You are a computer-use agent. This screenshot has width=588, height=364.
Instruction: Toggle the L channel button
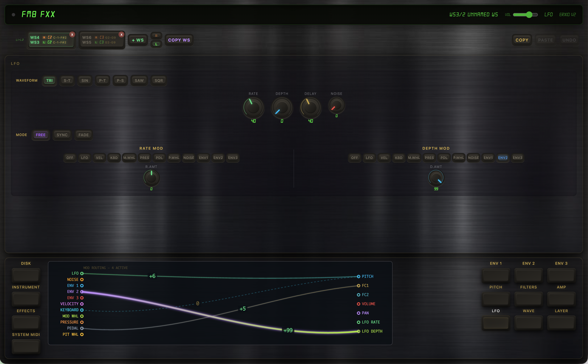(x=156, y=44)
